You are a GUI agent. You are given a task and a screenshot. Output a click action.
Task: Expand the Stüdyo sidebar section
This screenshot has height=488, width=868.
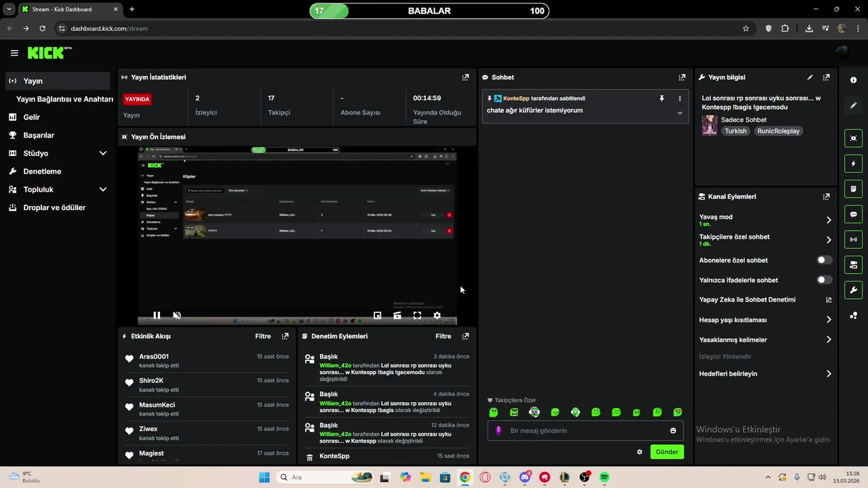(103, 153)
